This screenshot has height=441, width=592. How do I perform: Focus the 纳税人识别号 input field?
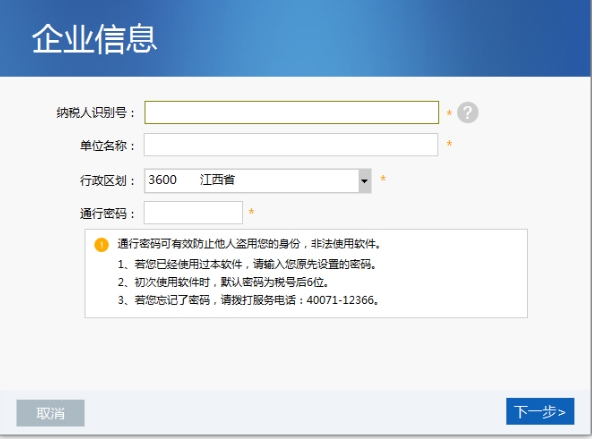[x=291, y=112]
